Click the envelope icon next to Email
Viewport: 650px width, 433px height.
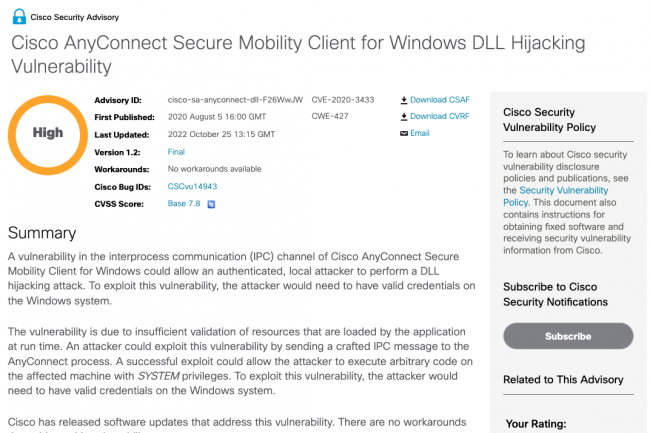[404, 133]
